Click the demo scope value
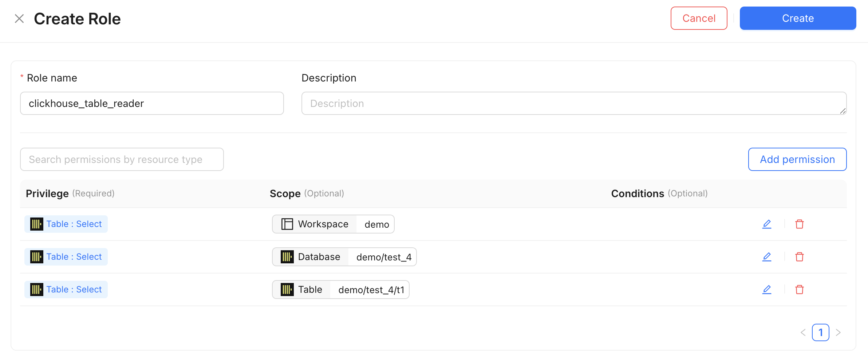 coord(377,224)
